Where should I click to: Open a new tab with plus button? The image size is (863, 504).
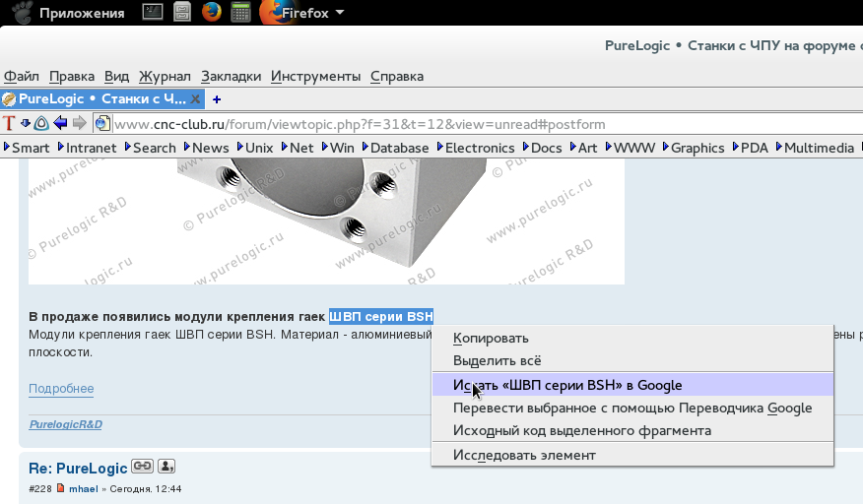click(x=217, y=99)
